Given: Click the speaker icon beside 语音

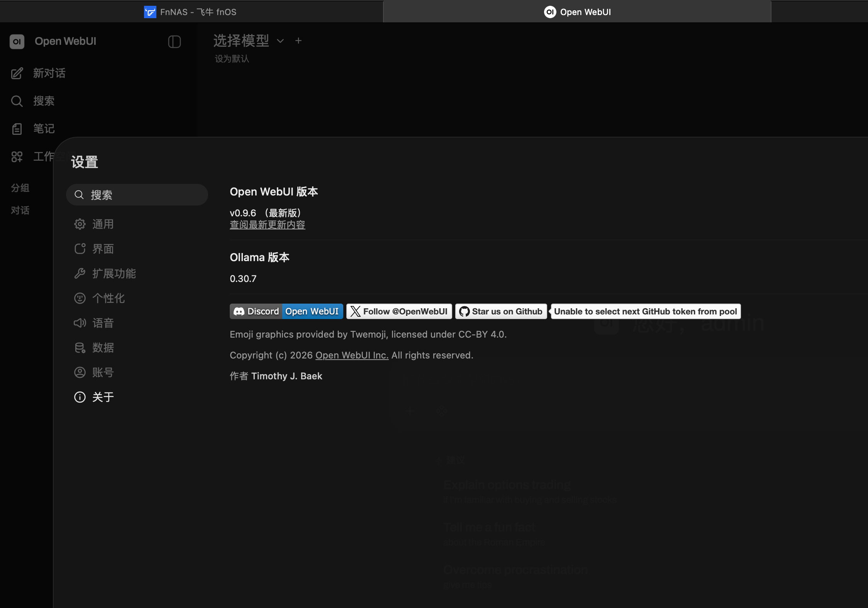Looking at the screenshot, I should [x=80, y=323].
